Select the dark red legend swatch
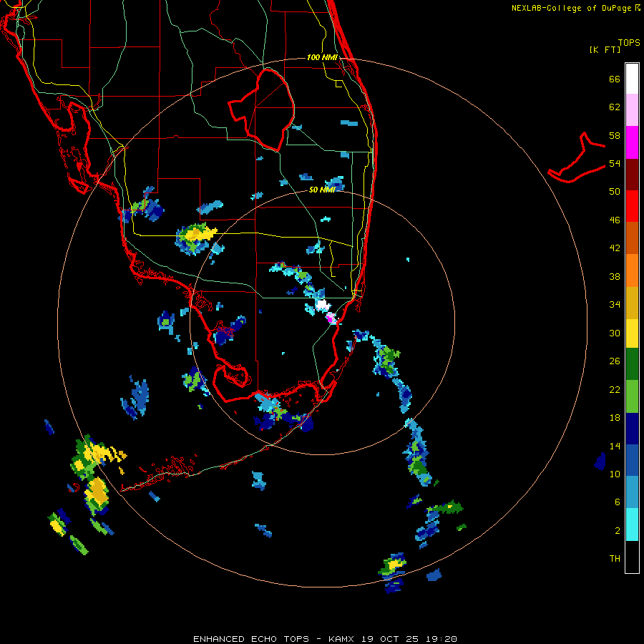The height and width of the screenshot is (644, 644). coord(632,174)
